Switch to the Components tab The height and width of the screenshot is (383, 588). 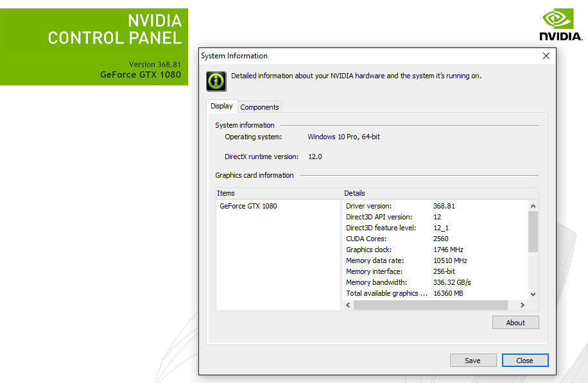click(x=259, y=107)
